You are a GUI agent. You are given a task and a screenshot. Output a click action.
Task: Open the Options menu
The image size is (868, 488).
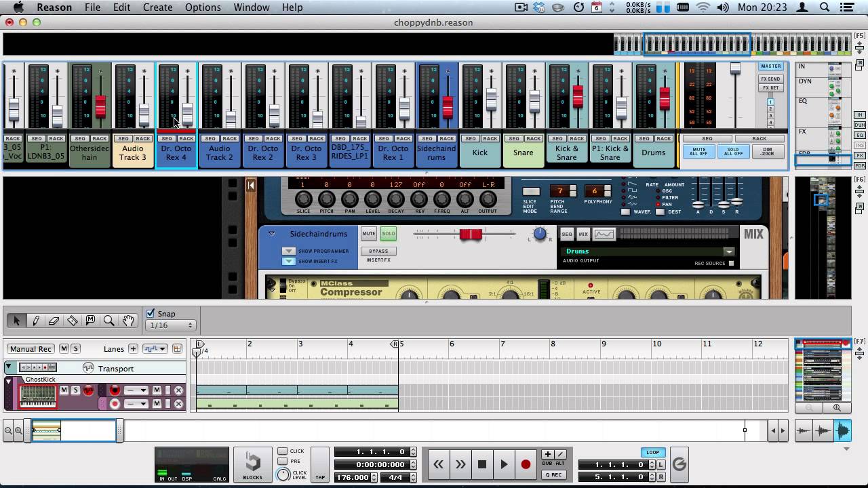tap(203, 7)
